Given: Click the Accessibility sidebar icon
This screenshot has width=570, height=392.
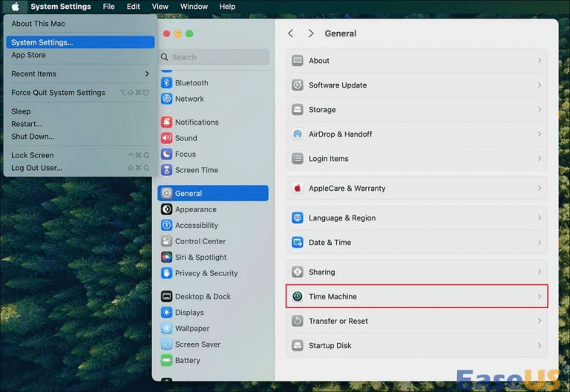Looking at the screenshot, I should tap(166, 226).
